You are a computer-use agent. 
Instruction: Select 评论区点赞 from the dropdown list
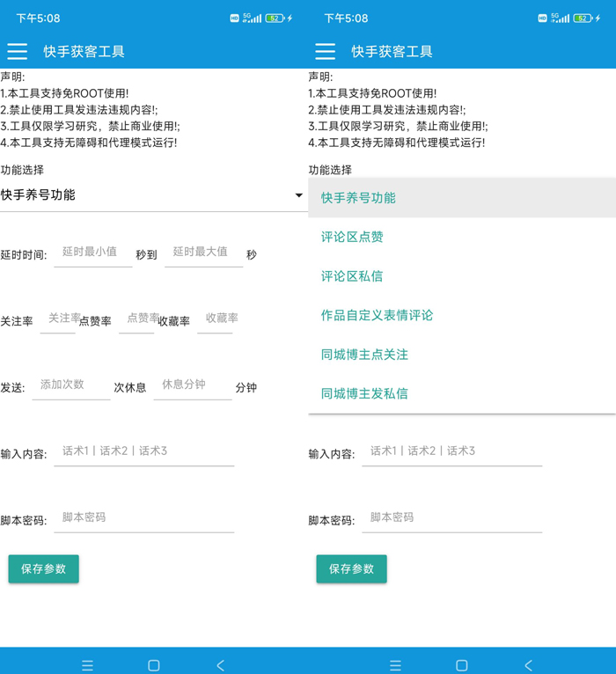click(352, 237)
